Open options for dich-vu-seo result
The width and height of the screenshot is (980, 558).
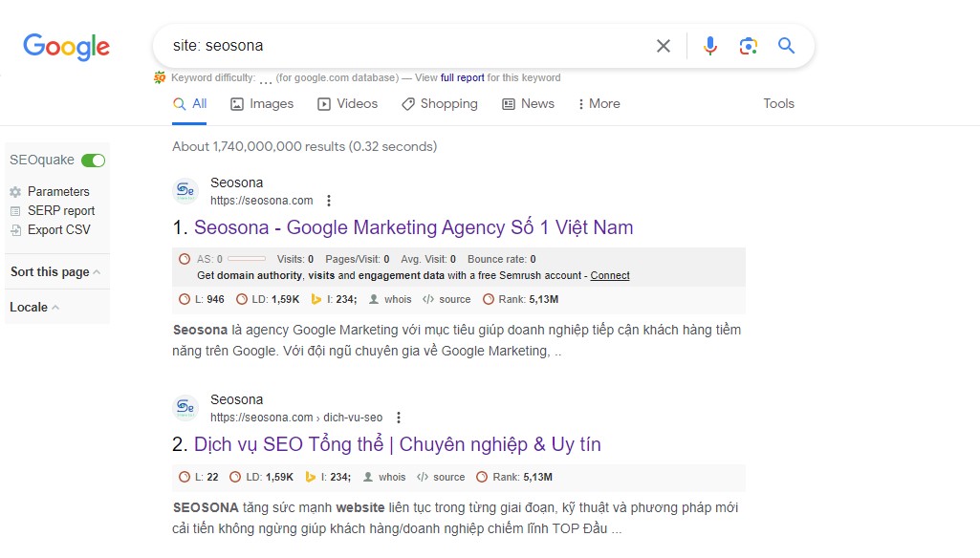399,418
